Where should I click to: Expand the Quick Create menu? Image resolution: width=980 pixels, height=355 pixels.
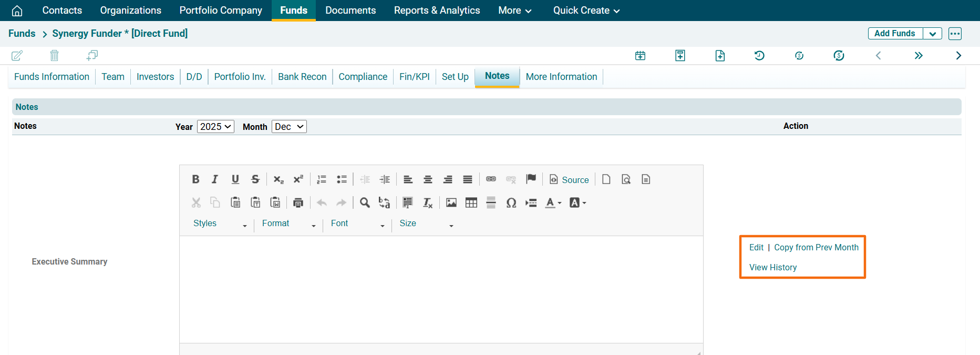586,11
